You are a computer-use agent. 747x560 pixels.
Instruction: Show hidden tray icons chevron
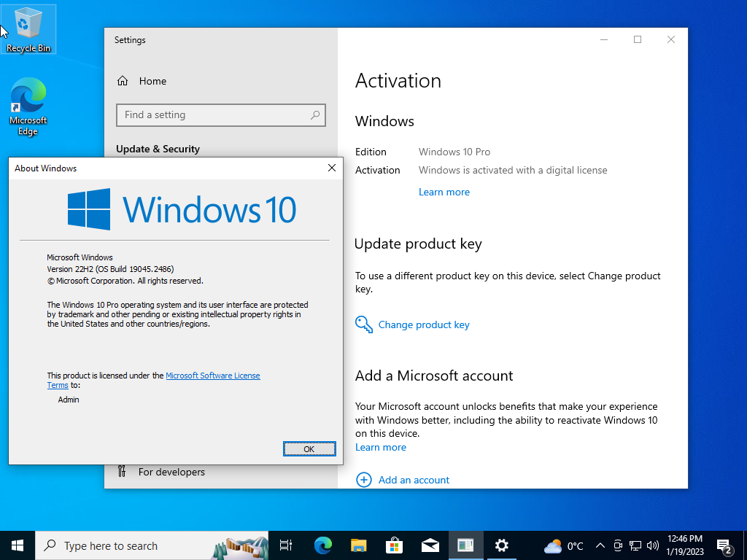point(600,545)
